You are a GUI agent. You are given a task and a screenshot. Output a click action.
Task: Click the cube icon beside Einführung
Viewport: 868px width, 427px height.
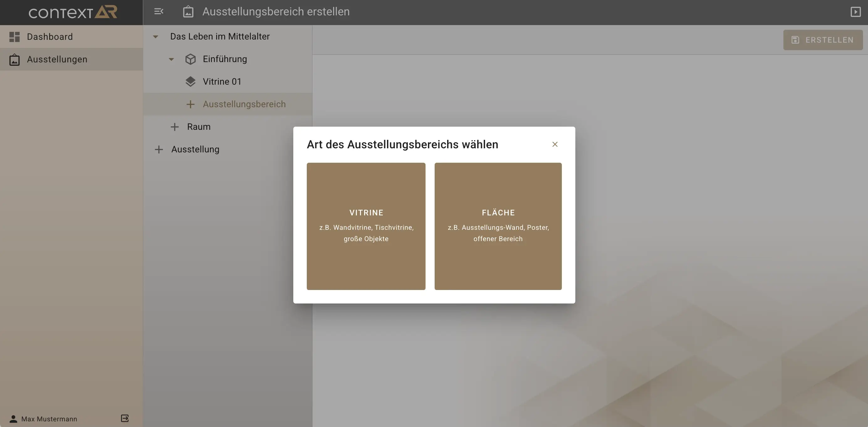[x=191, y=59]
